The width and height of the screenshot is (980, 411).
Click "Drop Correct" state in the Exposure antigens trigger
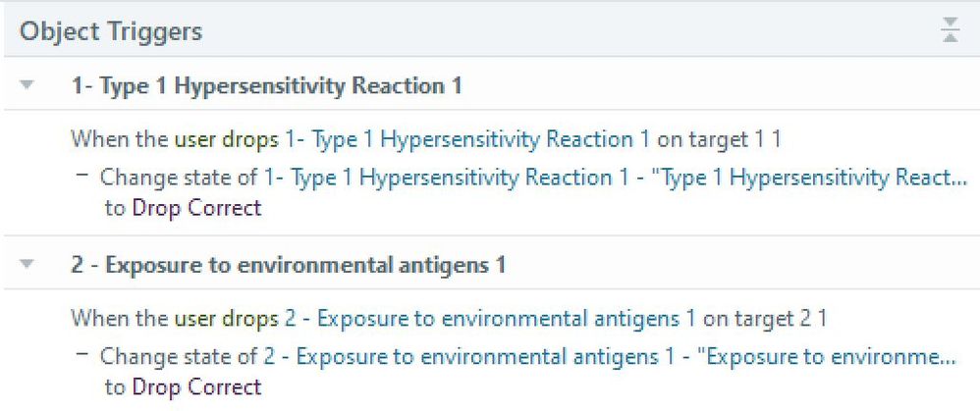(196, 386)
